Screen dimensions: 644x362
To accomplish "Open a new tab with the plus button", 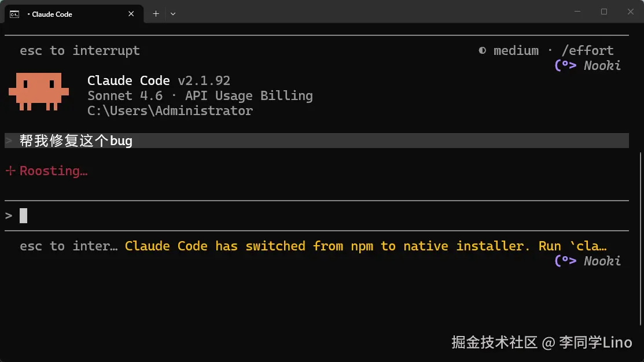I will [156, 14].
